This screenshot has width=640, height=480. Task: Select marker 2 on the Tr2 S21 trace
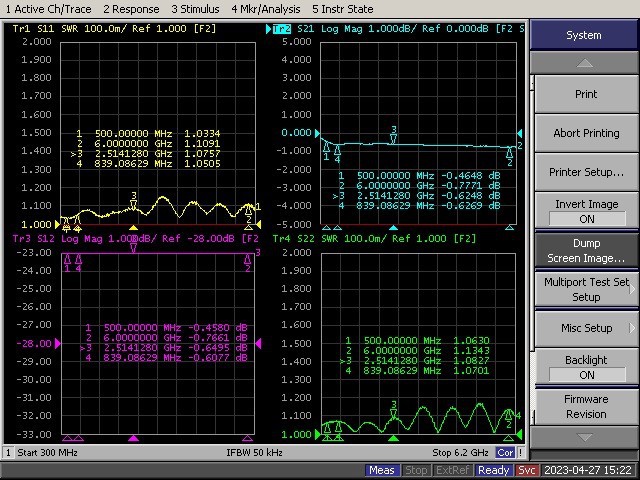coord(509,157)
